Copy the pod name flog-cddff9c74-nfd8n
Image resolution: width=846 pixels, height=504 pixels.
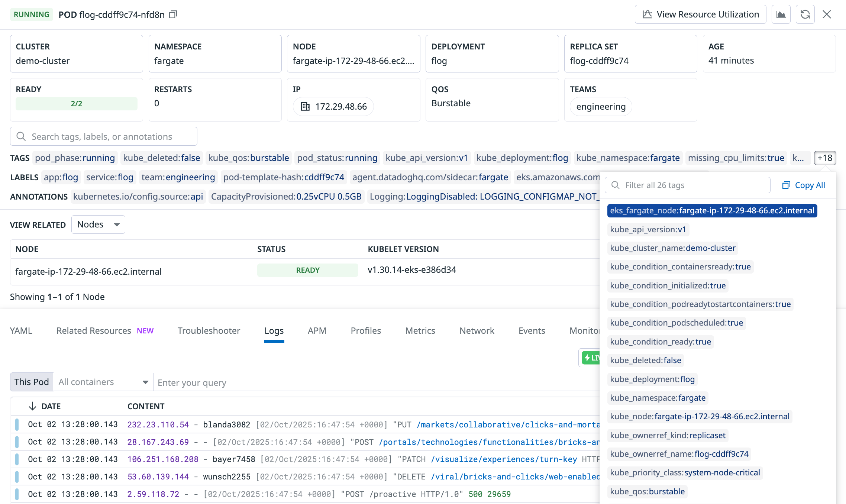coord(172,14)
